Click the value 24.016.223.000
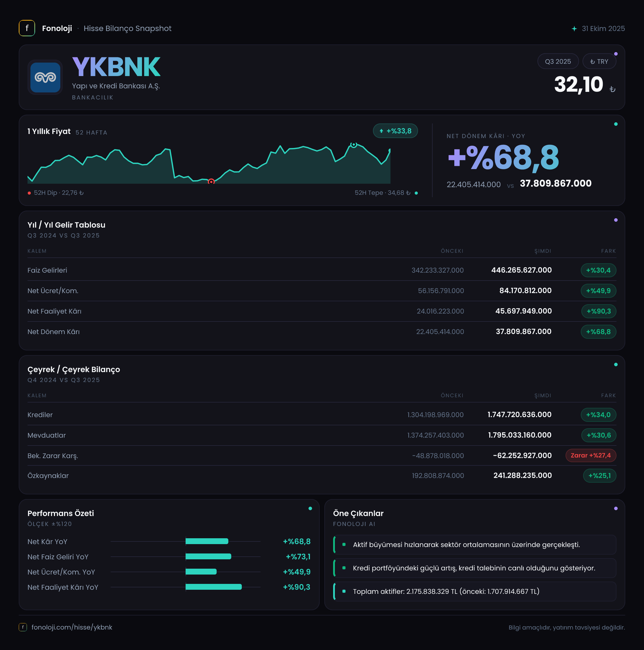The width and height of the screenshot is (644, 650). point(440,311)
